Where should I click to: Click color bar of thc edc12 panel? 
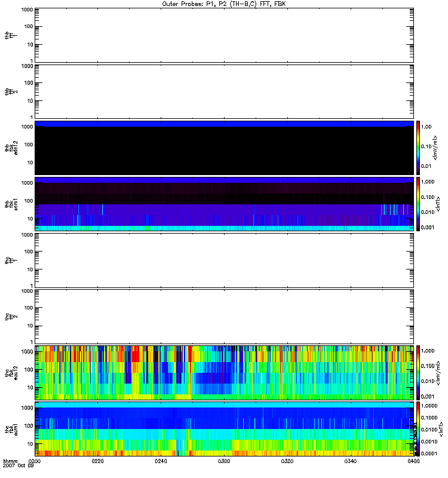coord(419,372)
